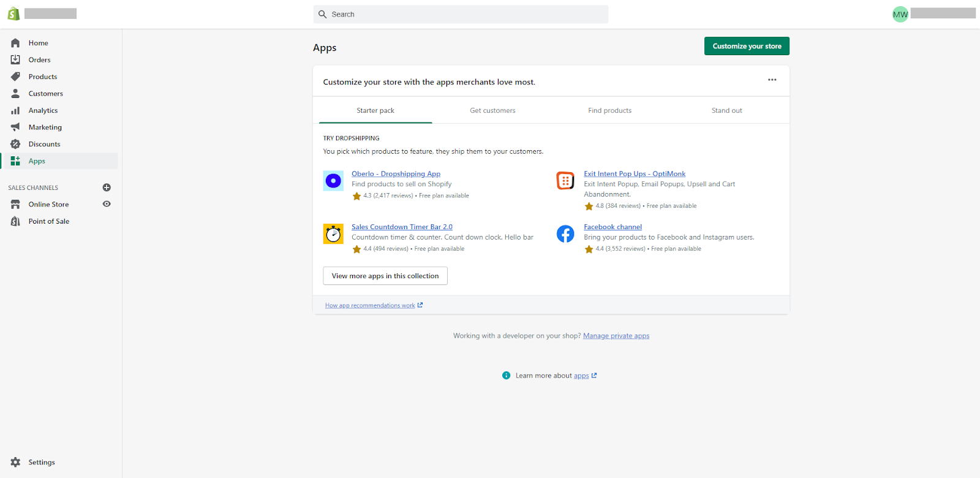Switch to the Find products tab
Viewport: 980px width, 478px height.
click(x=609, y=111)
